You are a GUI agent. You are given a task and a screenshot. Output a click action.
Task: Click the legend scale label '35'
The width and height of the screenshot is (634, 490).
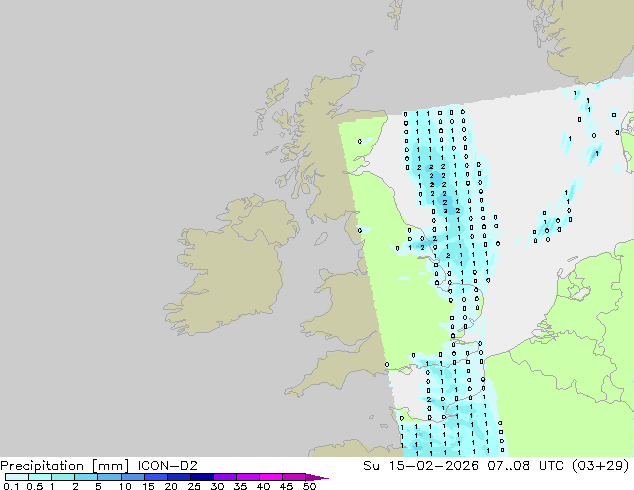point(240,486)
